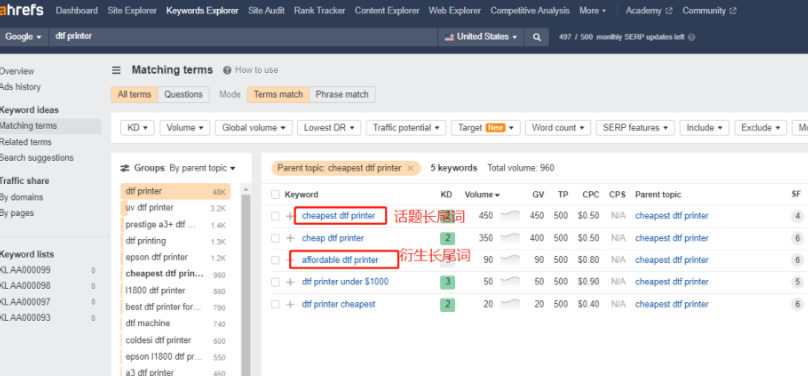808x376 pixels.
Task: Click the KD badge for dtf printer cheapest
Action: (x=447, y=304)
